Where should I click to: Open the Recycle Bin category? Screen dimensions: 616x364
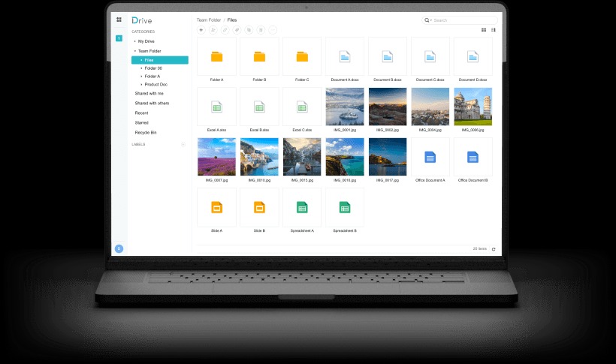[145, 133]
